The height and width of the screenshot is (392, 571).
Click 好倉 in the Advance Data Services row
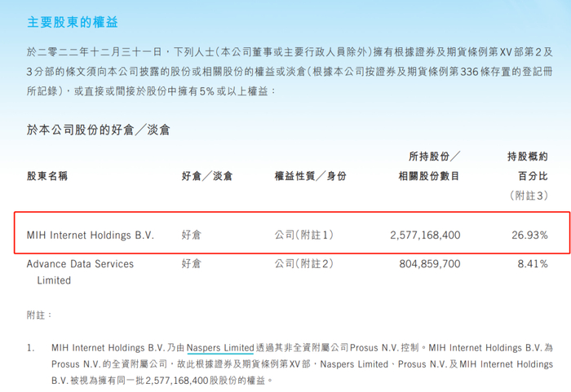point(192,263)
